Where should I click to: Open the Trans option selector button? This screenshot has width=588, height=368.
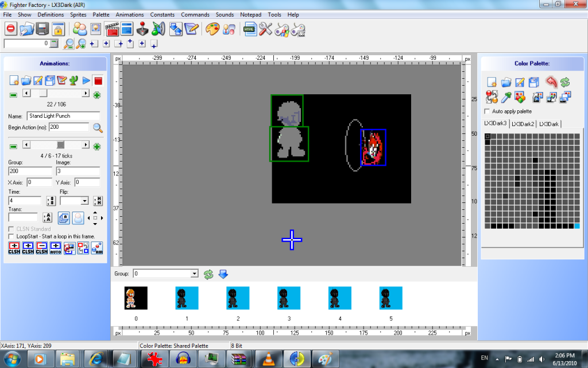tap(48, 217)
